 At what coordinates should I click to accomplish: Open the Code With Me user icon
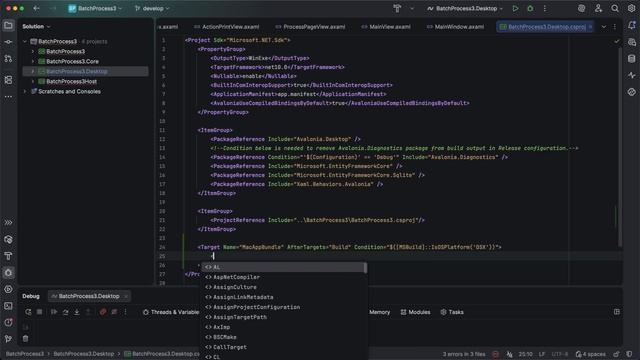pyautogui.click(x=598, y=8)
